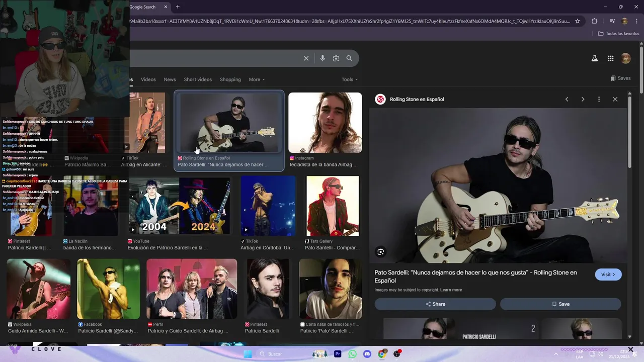Select the Instagram 'tecladista de la banda' thumbnail
This screenshot has height=362, width=644.
pyautogui.click(x=325, y=123)
